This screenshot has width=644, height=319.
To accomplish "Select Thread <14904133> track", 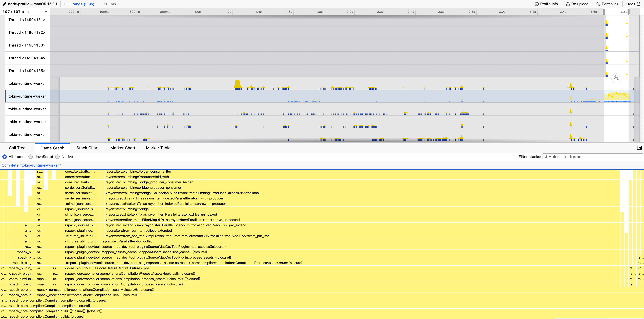I will 27,45.
